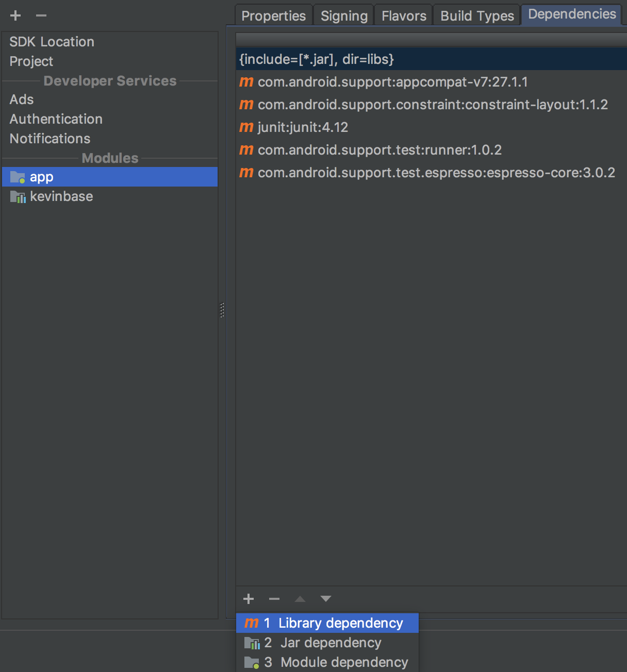Go to the Flavors tab
627x672 pixels.
404,16
